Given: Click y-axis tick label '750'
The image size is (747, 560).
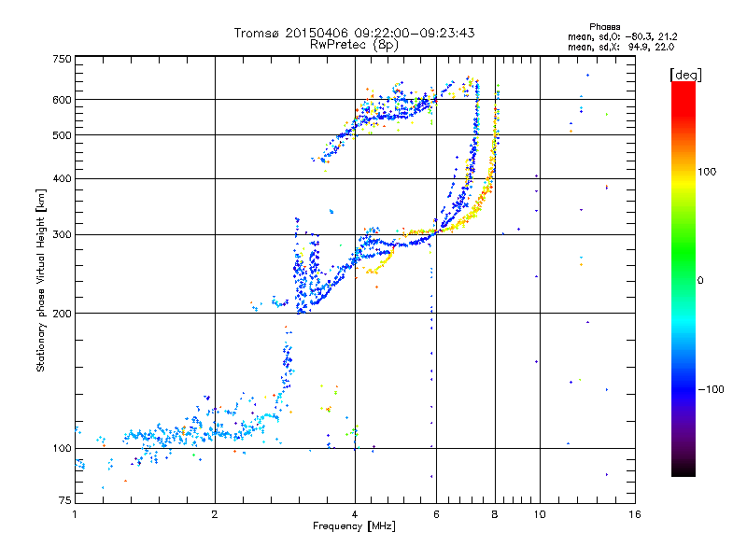Looking at the screenshot, I should (x=62, y=59).
